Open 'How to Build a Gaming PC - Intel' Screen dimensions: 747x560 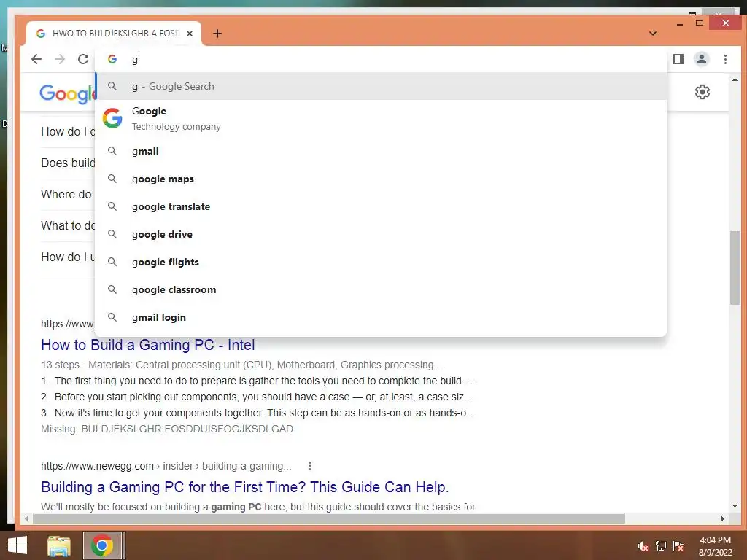[x=147, y=345]
